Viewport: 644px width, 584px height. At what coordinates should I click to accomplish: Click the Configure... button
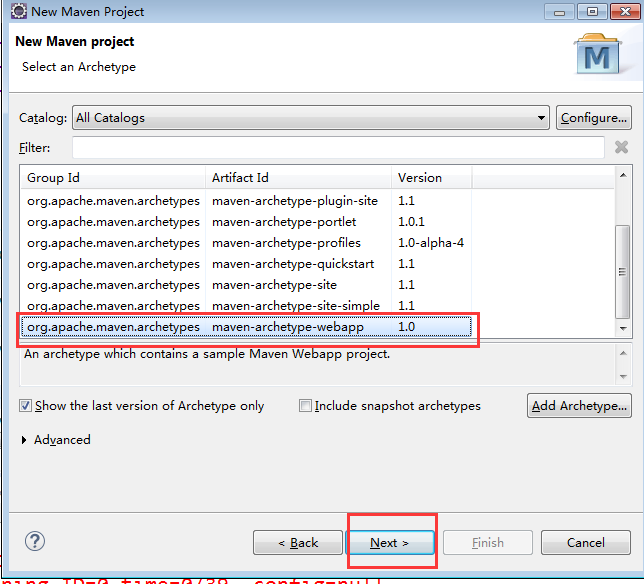point(593,118)
